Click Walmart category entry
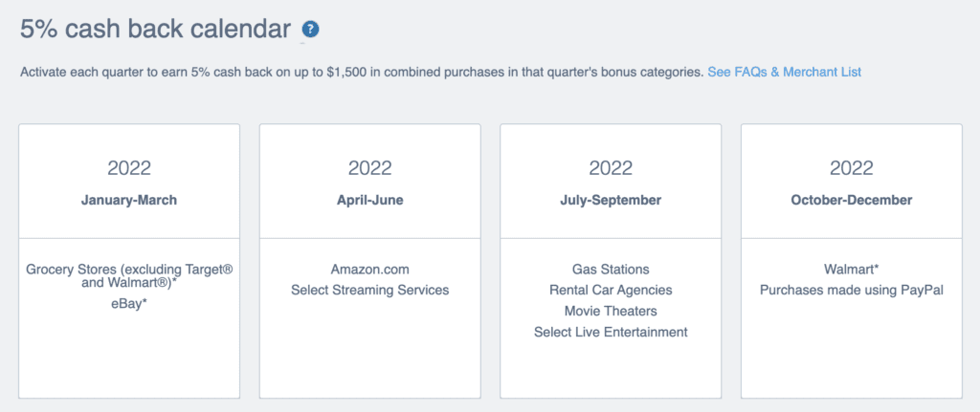The width and height of the screenshot is (980, 412). [x=851, y=270]
